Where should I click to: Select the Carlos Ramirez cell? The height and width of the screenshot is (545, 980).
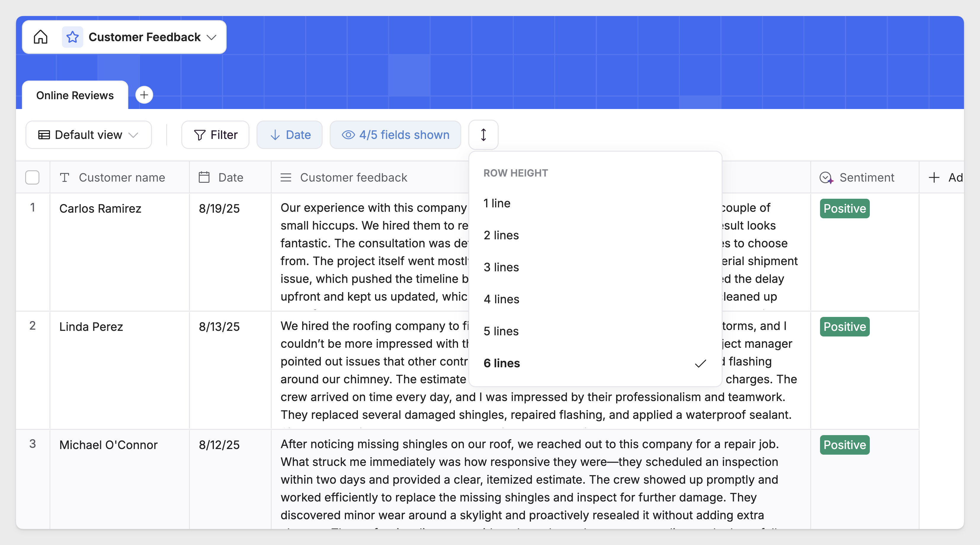click(119, 252)
